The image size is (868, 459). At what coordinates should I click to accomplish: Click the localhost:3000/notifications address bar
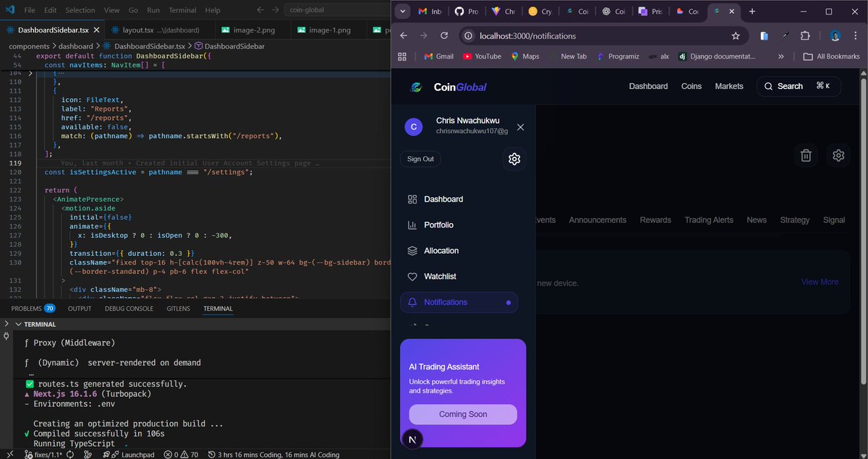coord(603,35)
